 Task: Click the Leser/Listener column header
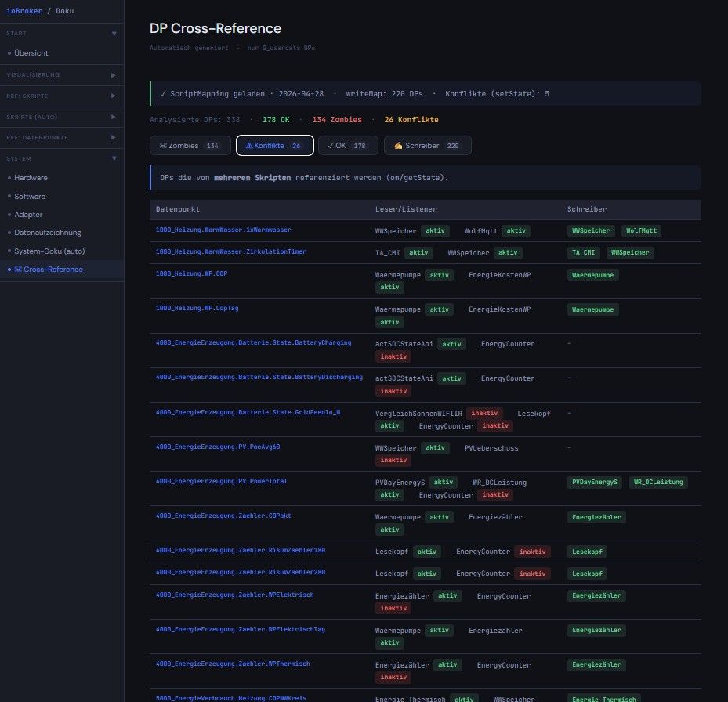[x=406, y=209]
